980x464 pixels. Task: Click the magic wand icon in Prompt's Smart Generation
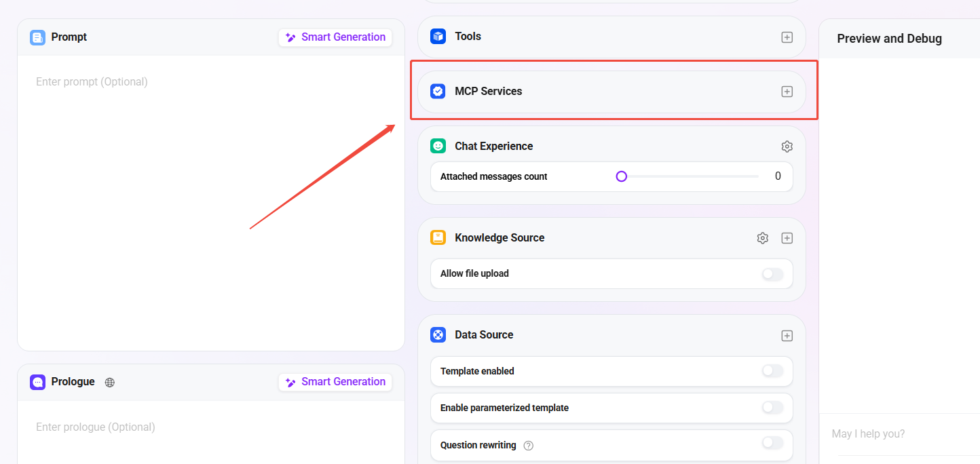coord(290,38)
